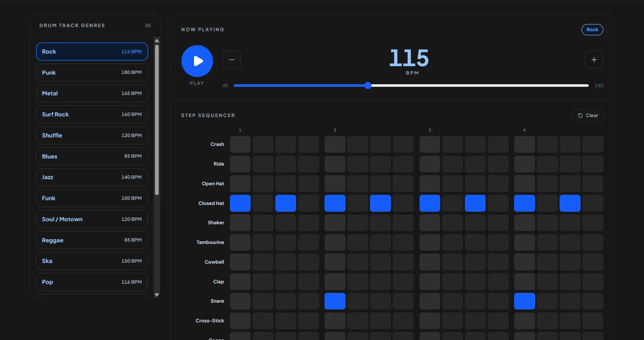
Task: Enable Shaker step on beat 1
Action: pyautogui.click(x=240, y=223)
